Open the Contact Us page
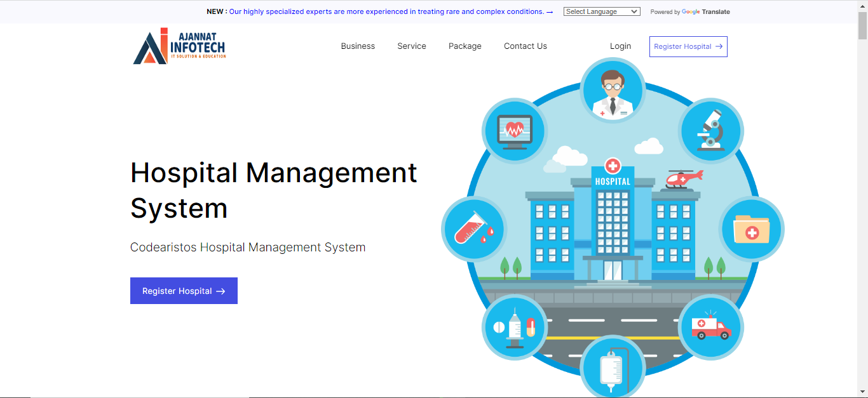868x398 pixels. [525, 46]
